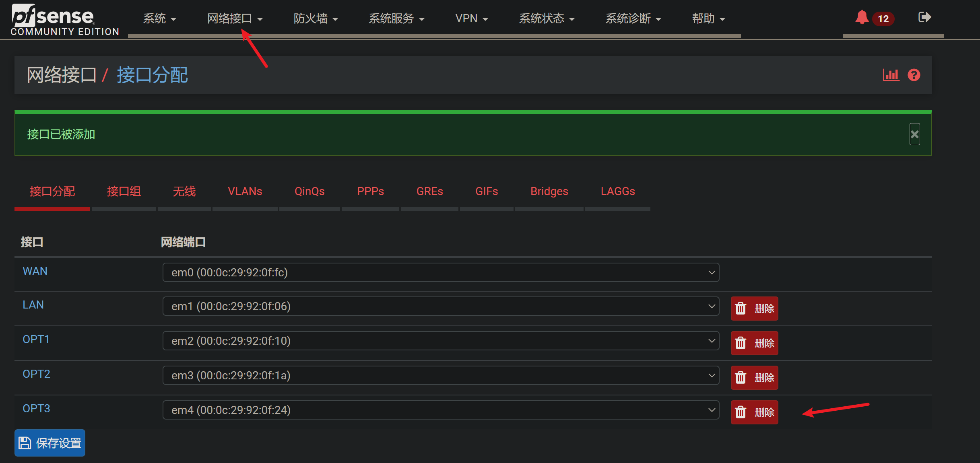This screenshot has height=463, width=980.
Task: Open the LAN em1 port dropdown
Action: click(441, 307)
